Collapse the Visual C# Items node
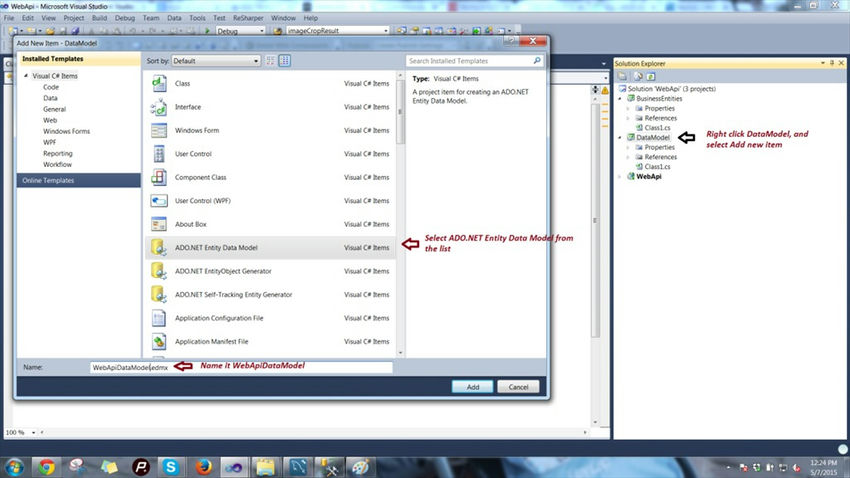The image size is (850, 478). 26,76
